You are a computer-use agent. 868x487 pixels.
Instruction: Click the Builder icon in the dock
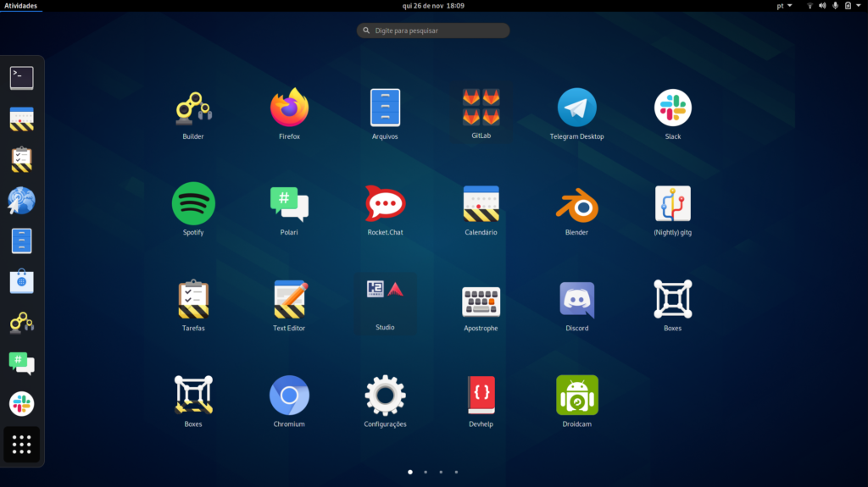21,323
